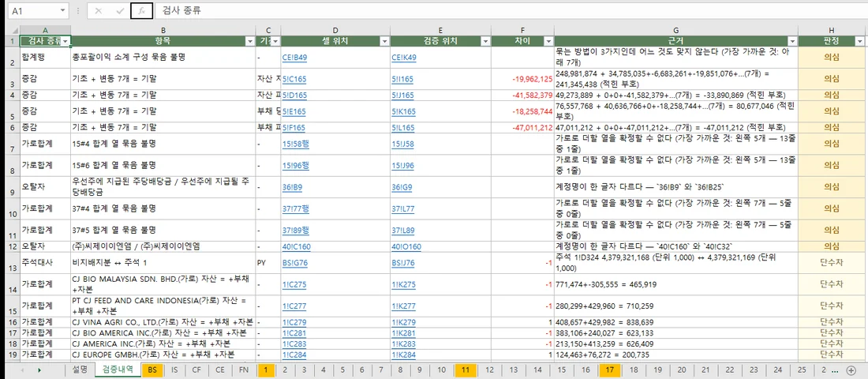The image size is (868, 379).
Task: Click the formula bar confirm checkmark icon
Action: tap(120, 10)
